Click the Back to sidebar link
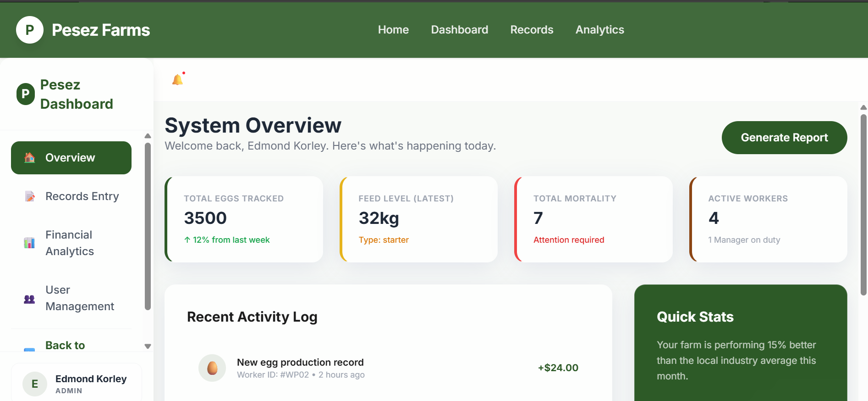 click(65, 345)
